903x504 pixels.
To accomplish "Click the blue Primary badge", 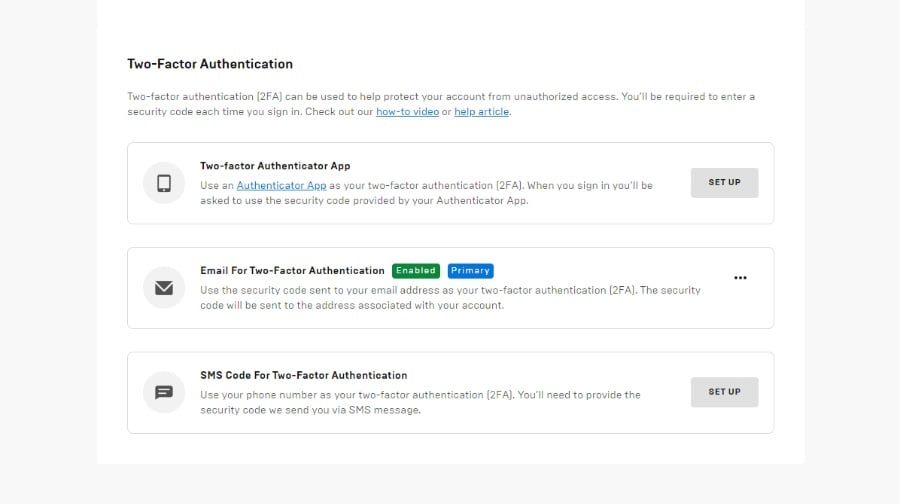I will coord(471,271).
